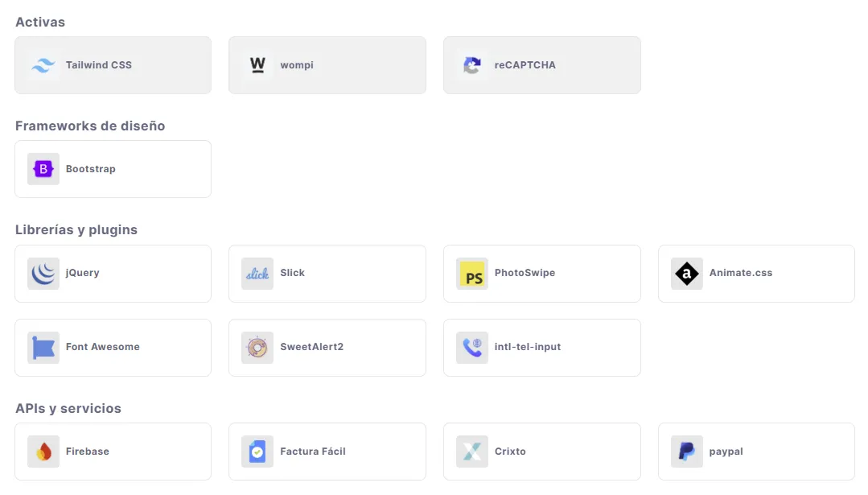Click the Bootstrap logo icon
Viewport: 868px width, 495px height.
pos(42,169)
